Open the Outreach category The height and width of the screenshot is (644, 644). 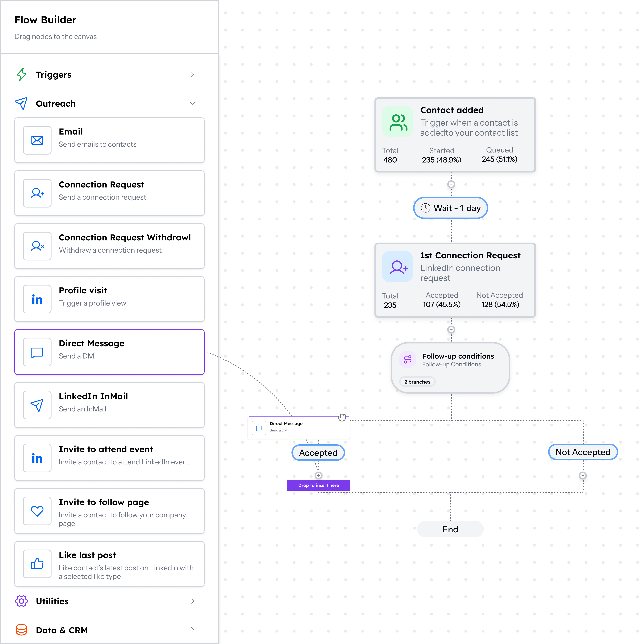coord(105,103)
